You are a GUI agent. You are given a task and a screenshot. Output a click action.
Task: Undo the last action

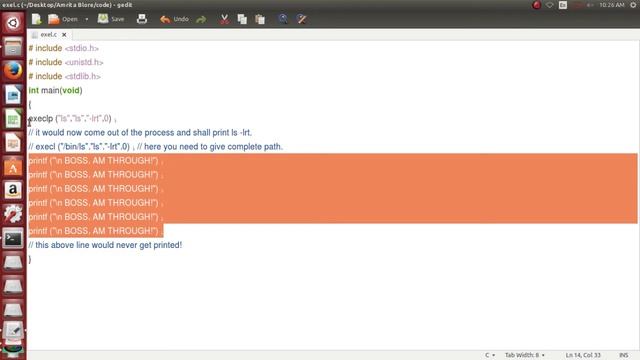[x=174, y=19]
